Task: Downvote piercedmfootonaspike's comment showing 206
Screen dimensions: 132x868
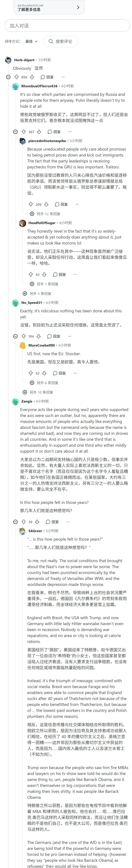Action: click(46, 204)
